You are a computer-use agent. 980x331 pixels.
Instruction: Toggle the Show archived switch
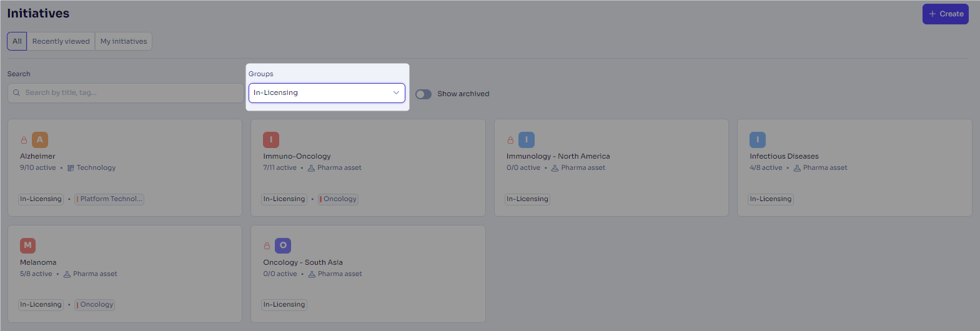point(423,94)
